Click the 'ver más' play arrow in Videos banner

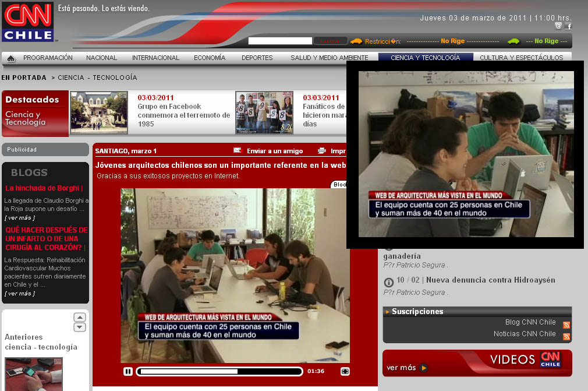[x=423, y=368]
